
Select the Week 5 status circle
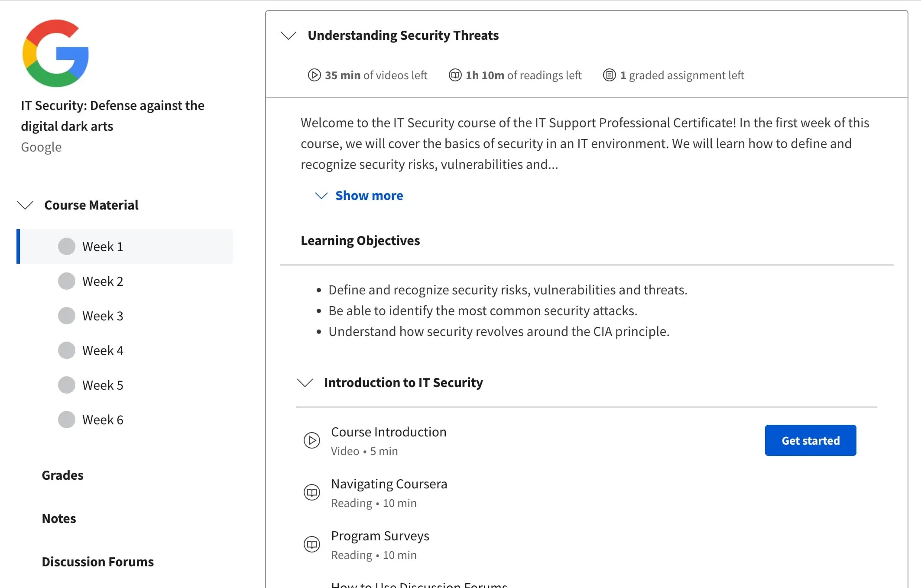67,385
